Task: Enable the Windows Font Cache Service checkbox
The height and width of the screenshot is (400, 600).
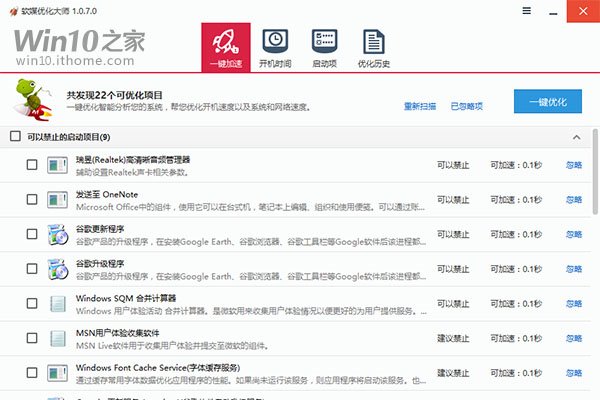Action: 32,374
